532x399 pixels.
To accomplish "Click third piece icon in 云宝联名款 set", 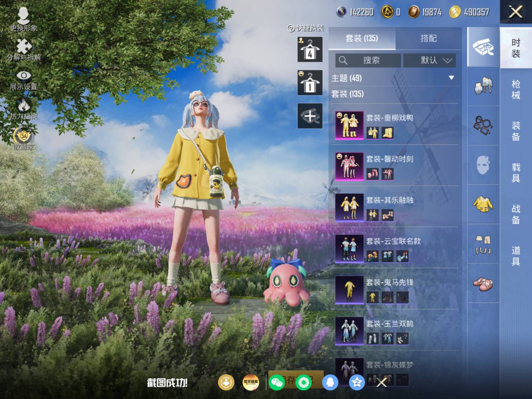I will [x=403, y=256].
